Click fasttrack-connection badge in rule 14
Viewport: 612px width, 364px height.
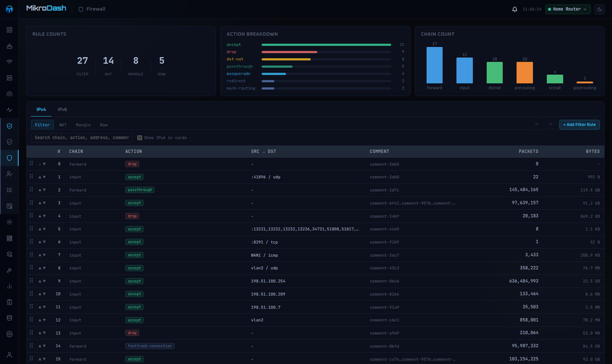150,346
